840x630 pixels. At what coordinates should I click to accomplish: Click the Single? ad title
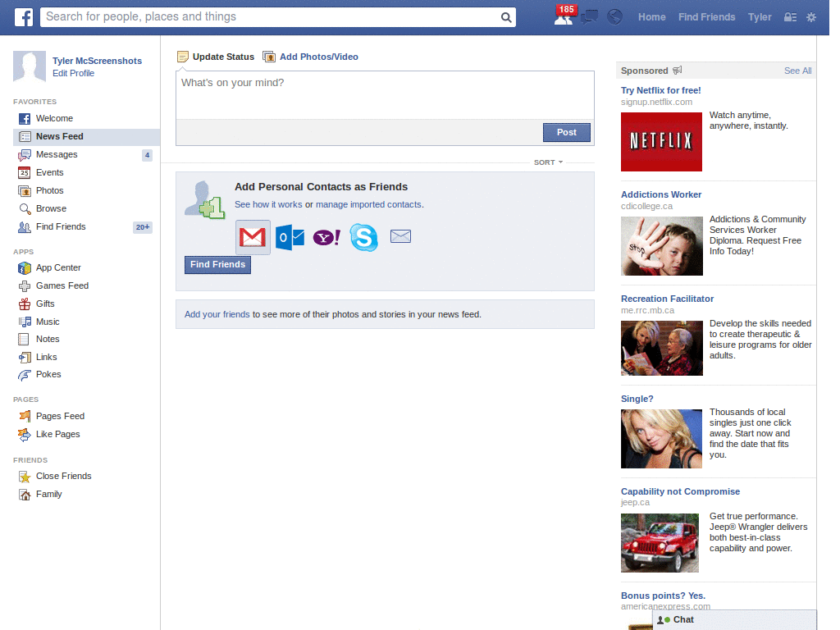pos(637,399)
